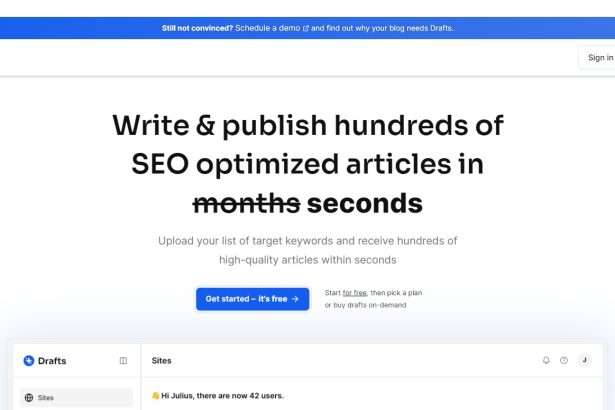Click the Still not convinced? banner text
The height and width of the screenshot is (410, 615).
[x=197, y=28]
